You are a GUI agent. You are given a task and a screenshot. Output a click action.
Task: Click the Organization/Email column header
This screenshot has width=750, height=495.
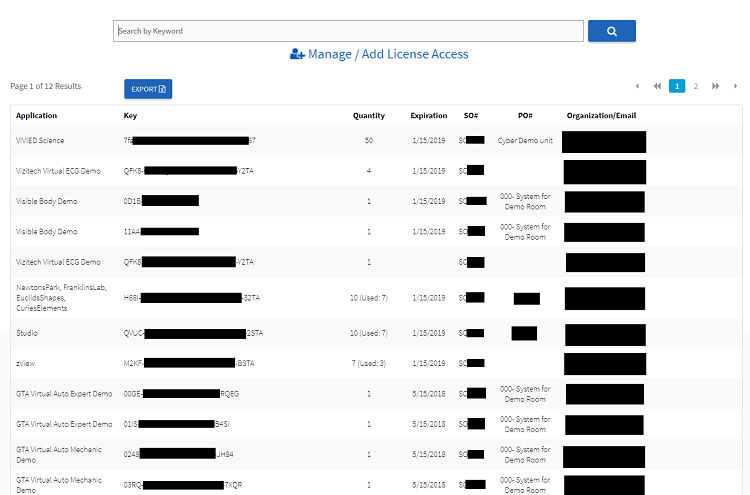pyautogui.click(x=601, y=116)
